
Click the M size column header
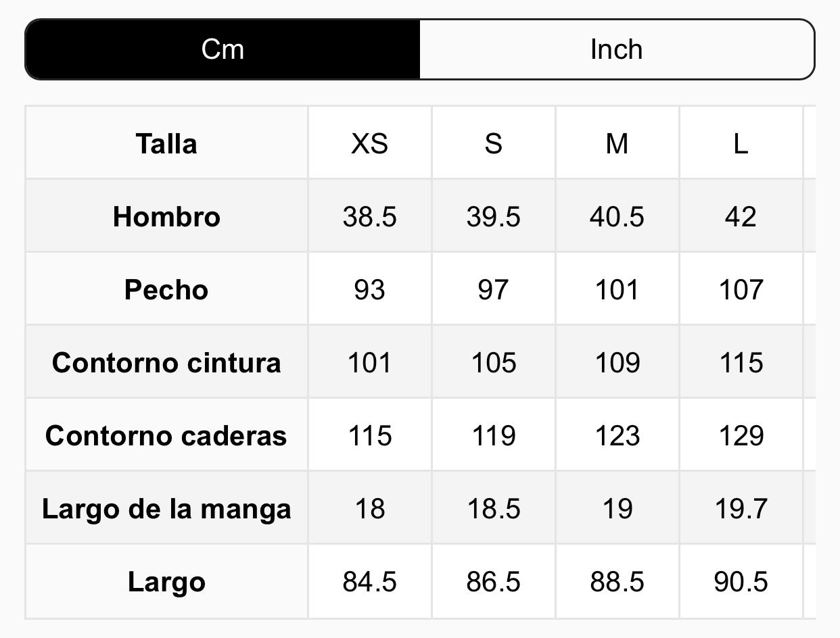click(x=617, y=143)
